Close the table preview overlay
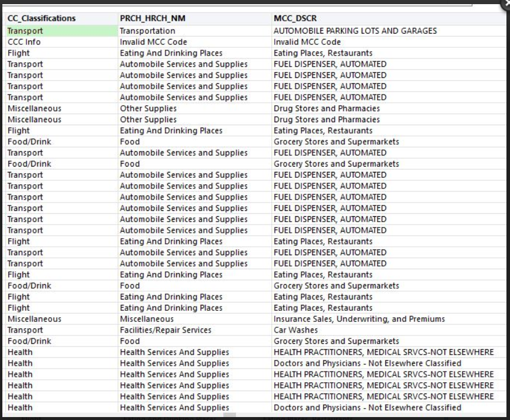The image size is (510, 420). pyautogui.click(x=506, y=2)
